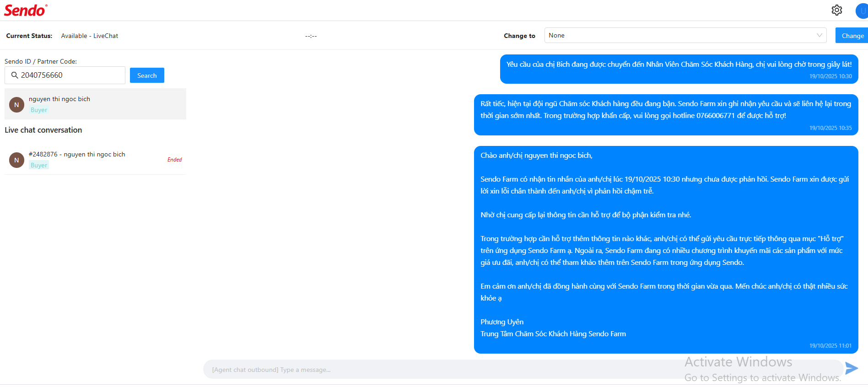This screenshot has width=868, height=387.
Task: Click the Sendo ID / Partner Code label
Action: pyautogui.click(x=41, y=61)
